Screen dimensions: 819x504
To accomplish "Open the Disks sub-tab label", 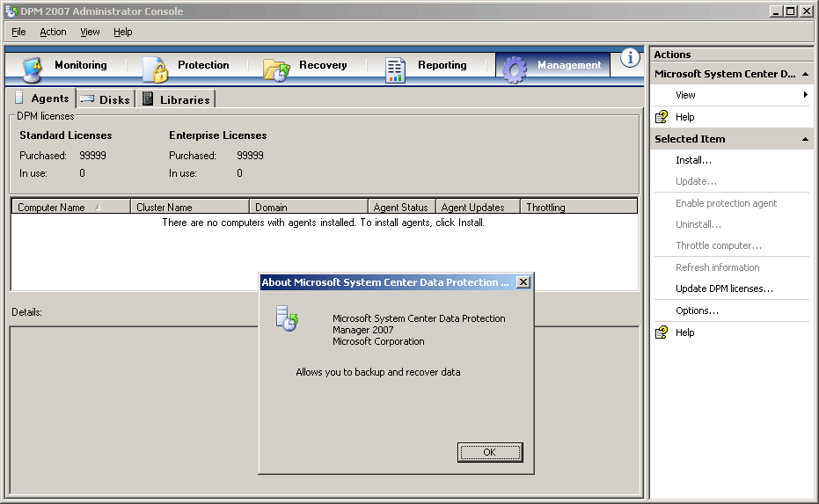I will click(x=114, y=99).
